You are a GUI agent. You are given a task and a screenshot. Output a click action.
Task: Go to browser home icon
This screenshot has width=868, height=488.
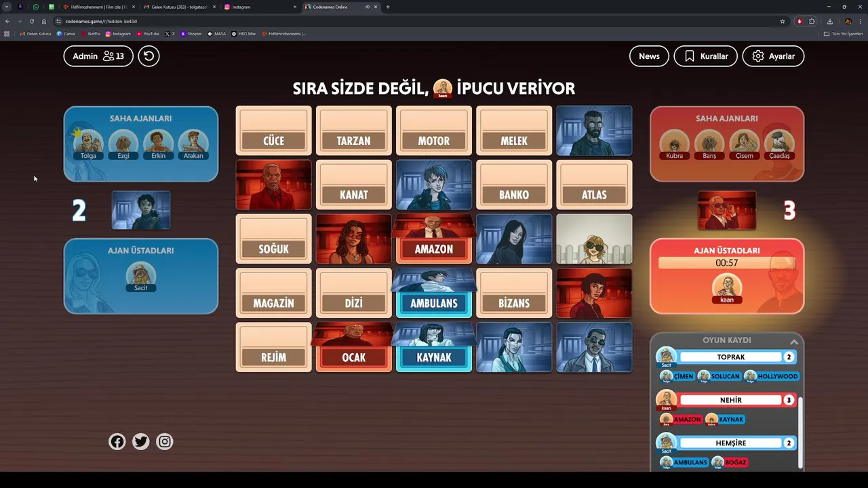pos(44,21)
